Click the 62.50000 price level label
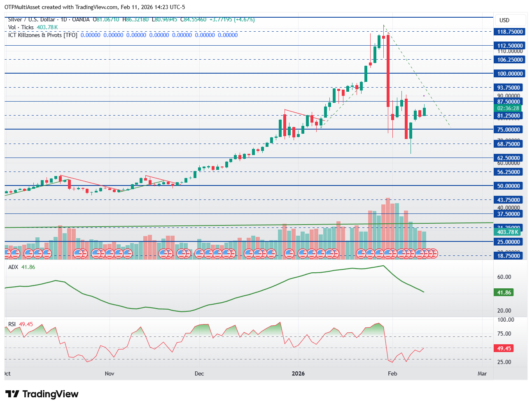 509,158
